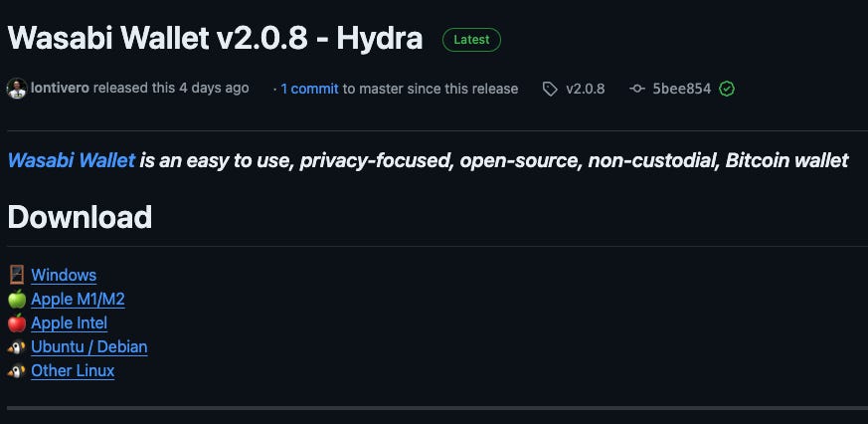Download the Other Linux archive
This screenshot has width=868, height=424.
click(73, 371)
